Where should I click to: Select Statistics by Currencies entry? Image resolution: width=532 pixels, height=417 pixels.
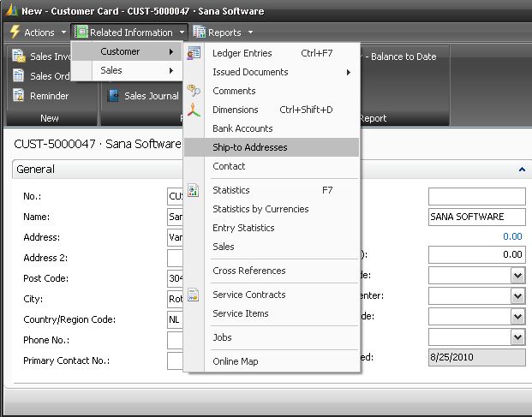(272, 209)
